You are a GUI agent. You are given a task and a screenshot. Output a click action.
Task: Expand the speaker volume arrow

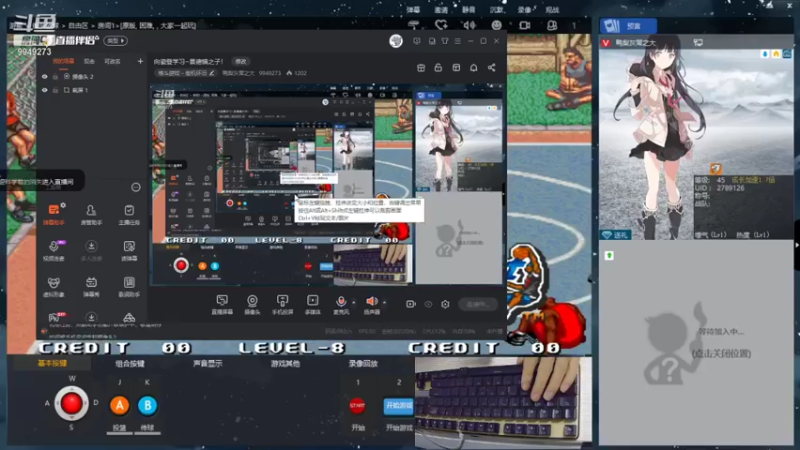[x=384, y=302]
